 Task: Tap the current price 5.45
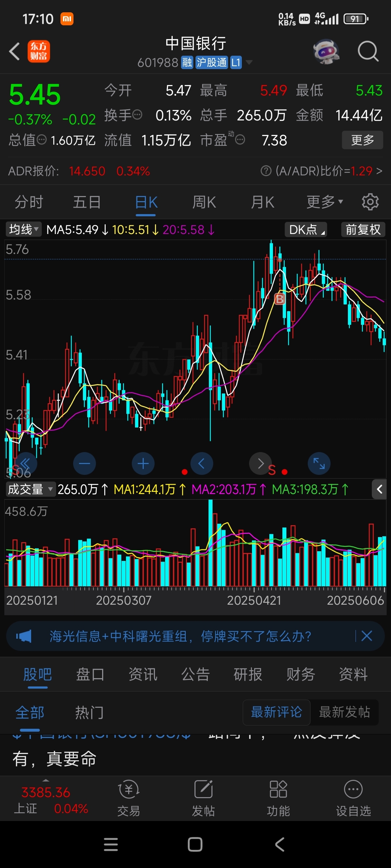[x=35, y=95]
